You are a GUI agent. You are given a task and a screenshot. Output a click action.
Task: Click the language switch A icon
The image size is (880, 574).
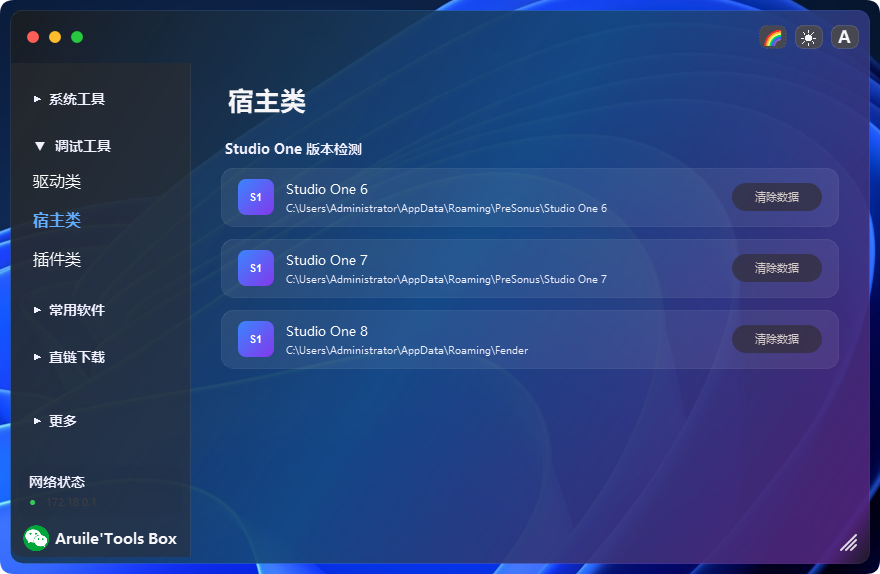point(845,38)
